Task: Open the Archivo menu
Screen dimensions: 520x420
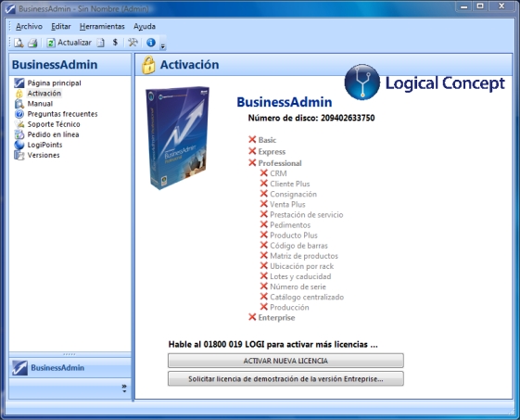Action: (x=29, y=26)
